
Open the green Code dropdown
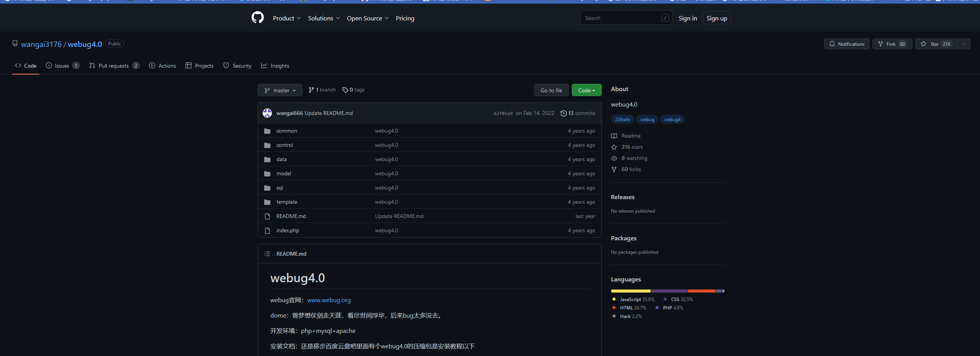586,90
